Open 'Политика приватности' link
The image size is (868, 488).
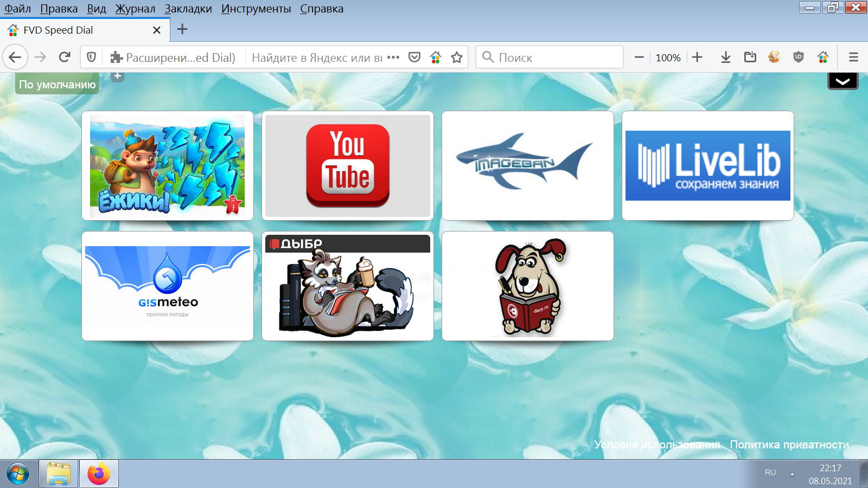pos(789,445)
